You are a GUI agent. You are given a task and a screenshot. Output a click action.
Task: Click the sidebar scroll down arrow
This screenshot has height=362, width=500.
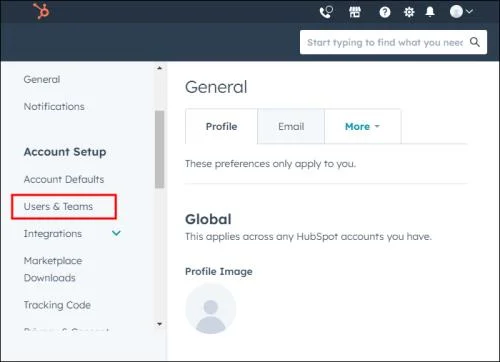(x=159, y=324)
